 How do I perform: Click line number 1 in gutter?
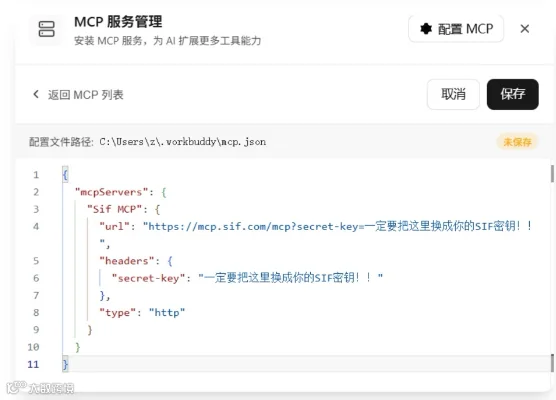click(36, 175)
